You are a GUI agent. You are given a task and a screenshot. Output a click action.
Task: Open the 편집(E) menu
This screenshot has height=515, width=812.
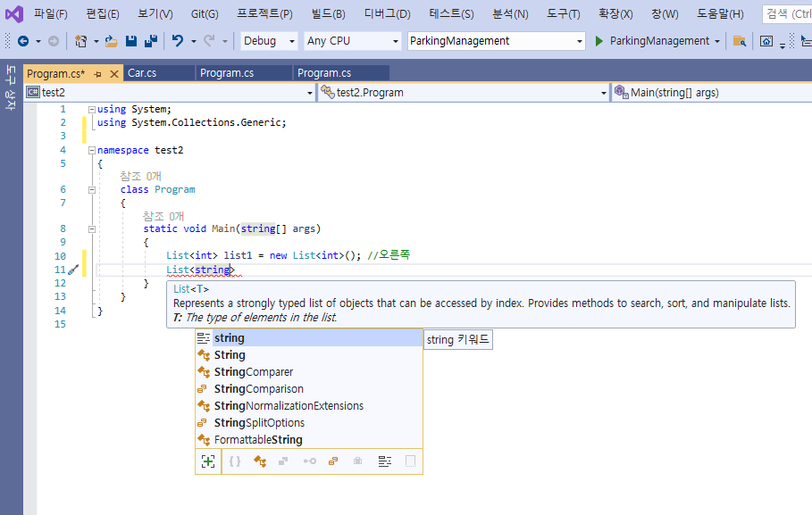103,14
